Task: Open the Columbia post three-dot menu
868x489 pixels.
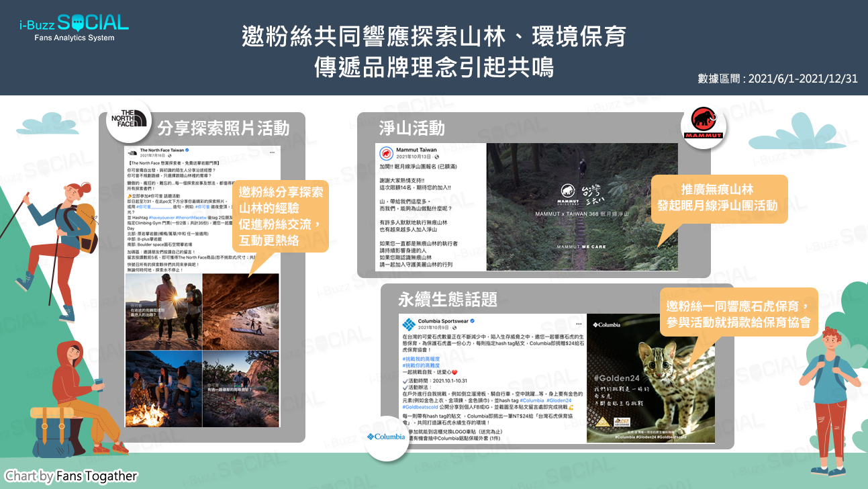Action: [x=577, y=323]
